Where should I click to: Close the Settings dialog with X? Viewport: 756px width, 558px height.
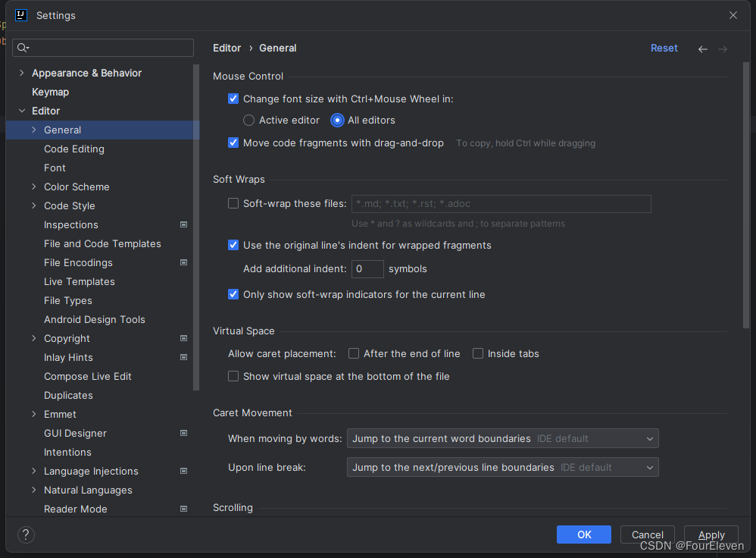tap(733, 15)
